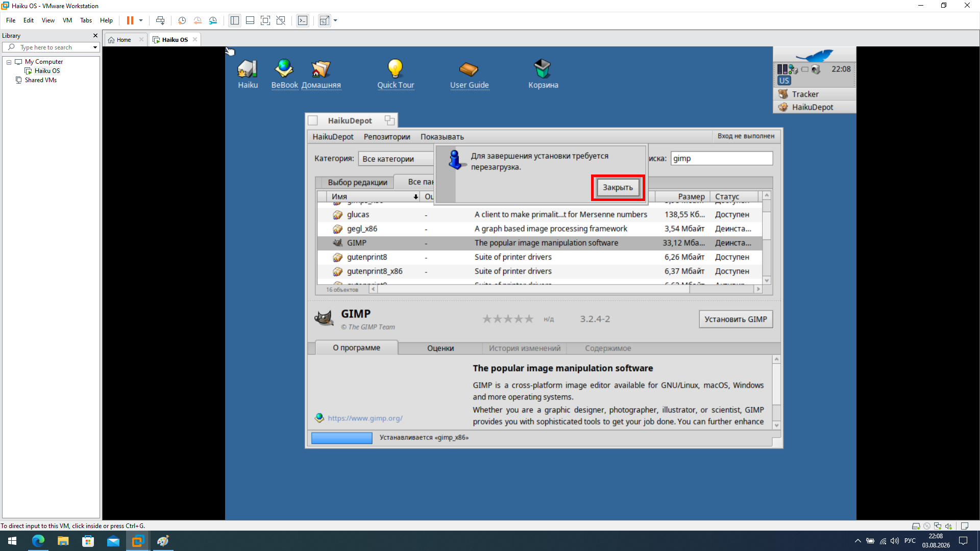Revert the VM to its previous snapshot
The width and height of the screenshot is (980, 551).
(x=198, y=20)
